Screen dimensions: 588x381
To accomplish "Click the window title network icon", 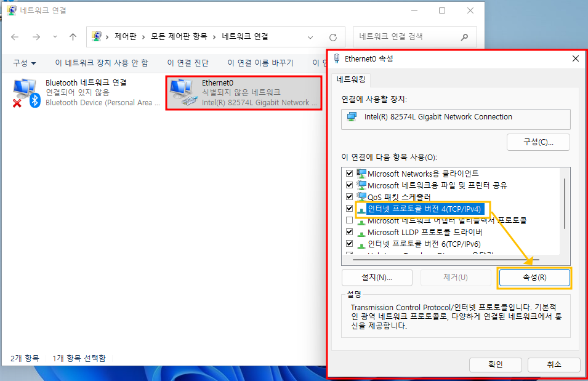I will pos(12,10).
